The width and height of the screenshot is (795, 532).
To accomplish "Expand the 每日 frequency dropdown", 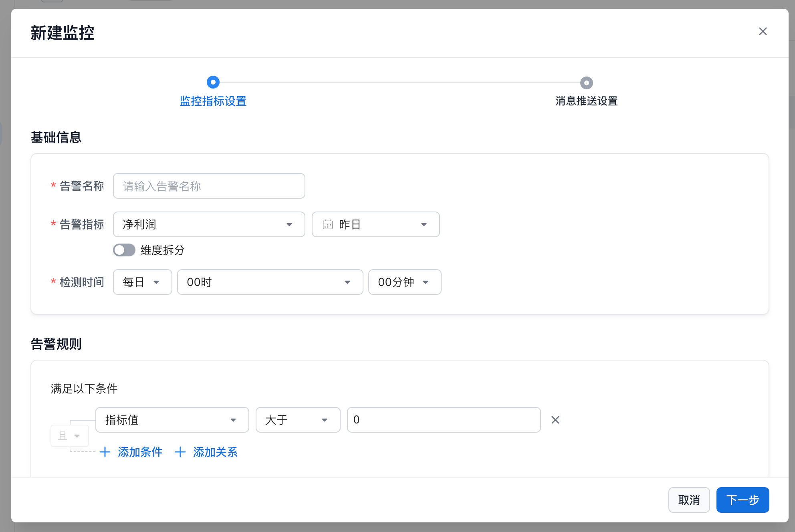I will (x=142, y=282).
